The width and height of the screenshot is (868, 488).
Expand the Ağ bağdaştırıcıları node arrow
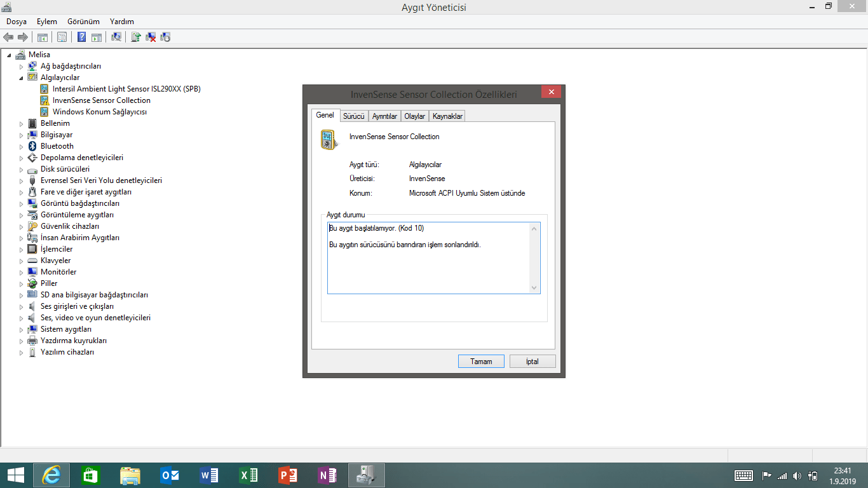pos(21,66)
